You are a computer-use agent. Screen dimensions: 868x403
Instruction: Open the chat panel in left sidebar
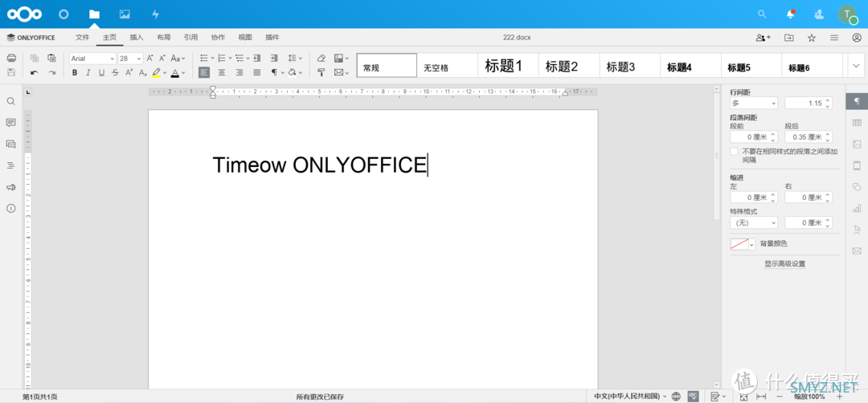click(x=10, y=144)
